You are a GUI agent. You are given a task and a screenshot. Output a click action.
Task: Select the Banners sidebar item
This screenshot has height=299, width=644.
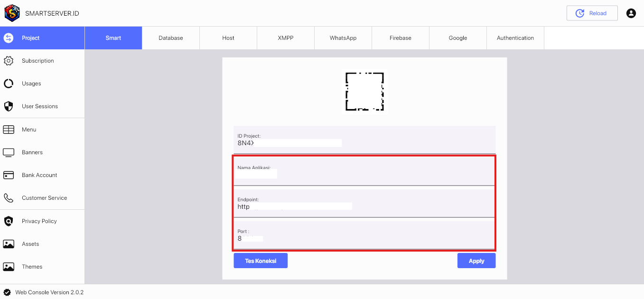point(31,152)
